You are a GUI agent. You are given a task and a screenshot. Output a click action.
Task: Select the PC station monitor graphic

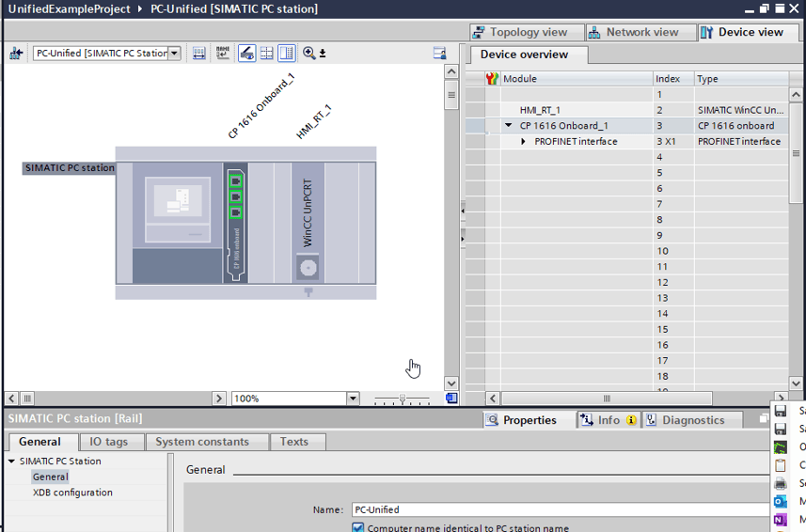178,209
